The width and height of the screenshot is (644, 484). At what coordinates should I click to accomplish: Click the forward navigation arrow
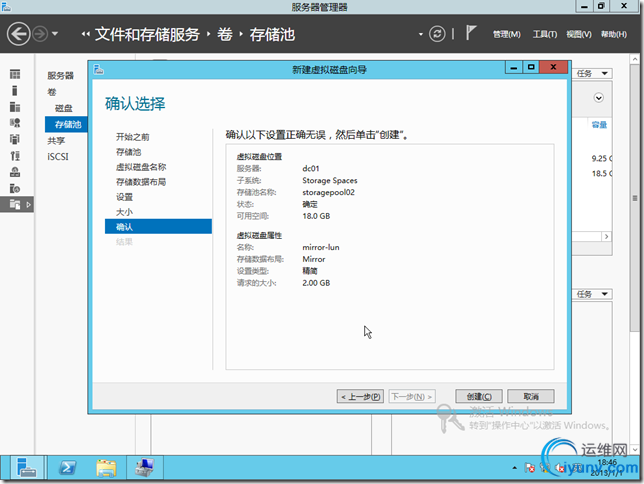(40, 34)
